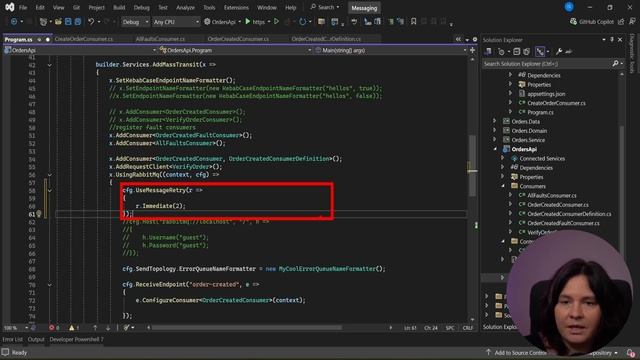Switch to CreateOrderConsumer.cs tab

point(84,39)
